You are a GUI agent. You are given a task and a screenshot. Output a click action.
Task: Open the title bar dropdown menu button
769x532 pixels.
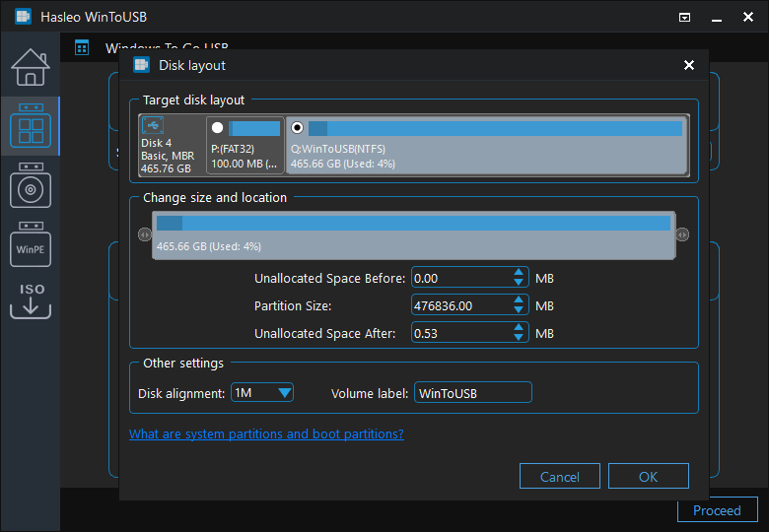(685, 18)
